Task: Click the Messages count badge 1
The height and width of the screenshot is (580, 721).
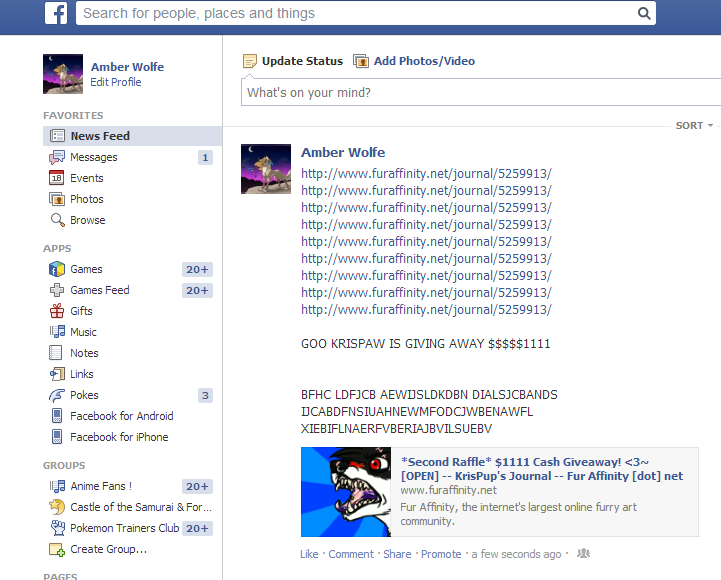Action: tap(205, 158)
